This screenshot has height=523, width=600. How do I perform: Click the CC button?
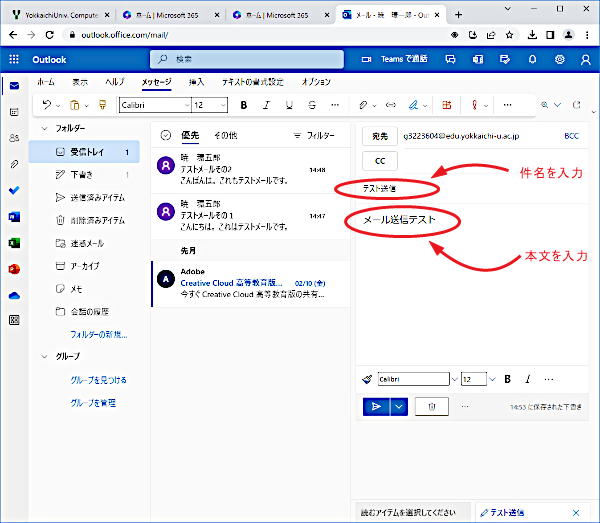coord(380,161)
